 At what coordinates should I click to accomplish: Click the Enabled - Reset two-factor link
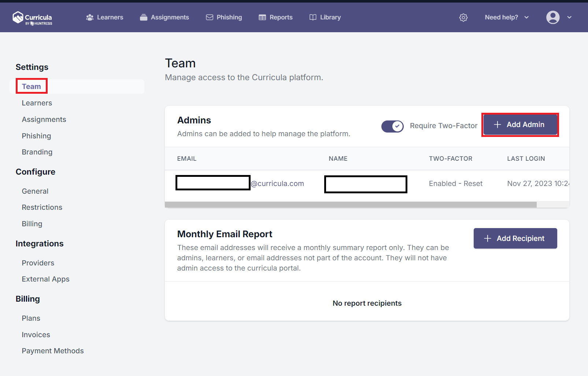tap(455, 183)
